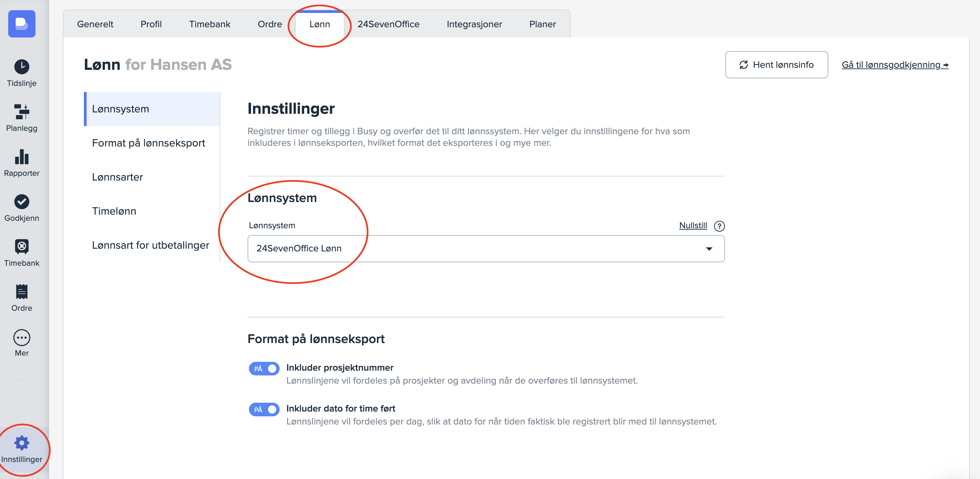Click the Hent lønnsinfo button
This screenshot has width=980, height=479.
(776, 65)
